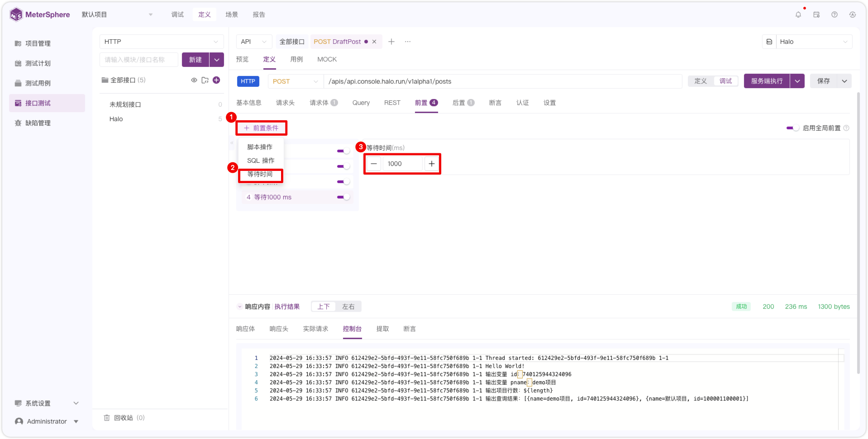This screenshot has width=868, height=439.
Task: Collapse the 响应内容 section chevron
Action: (x=240, y=307)
